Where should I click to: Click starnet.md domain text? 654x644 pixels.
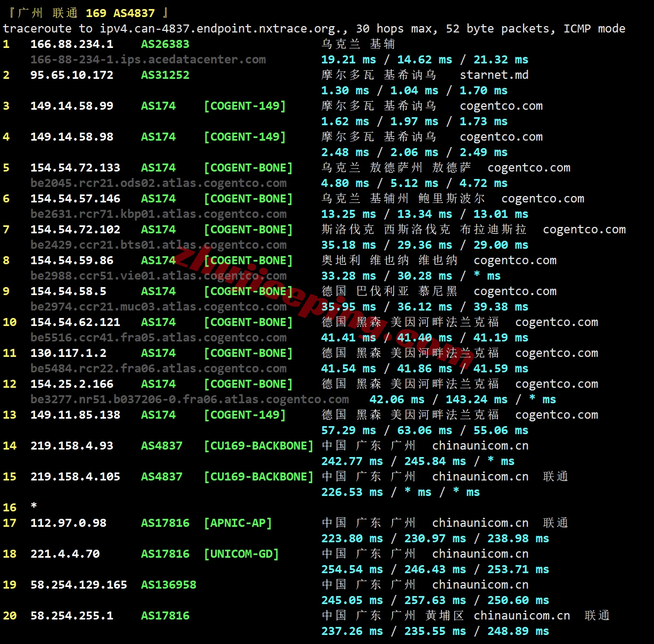tap(494, 75)
